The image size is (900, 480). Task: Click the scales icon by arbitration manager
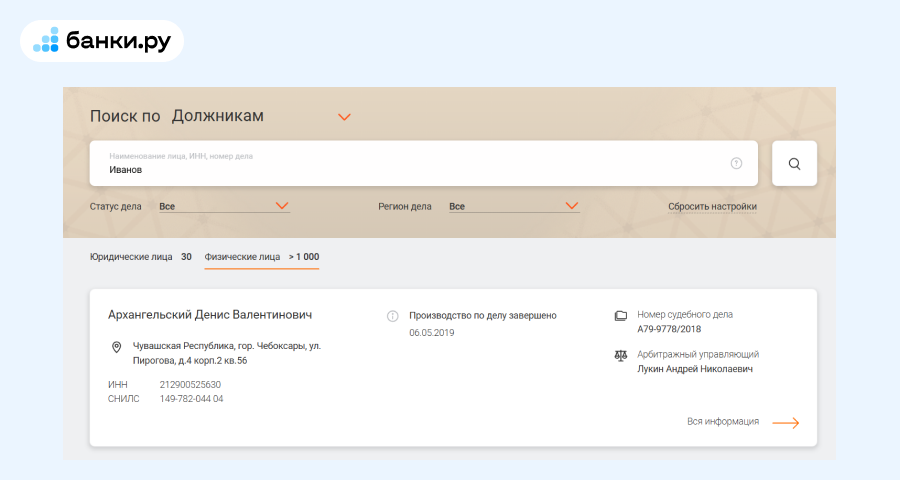620,355
